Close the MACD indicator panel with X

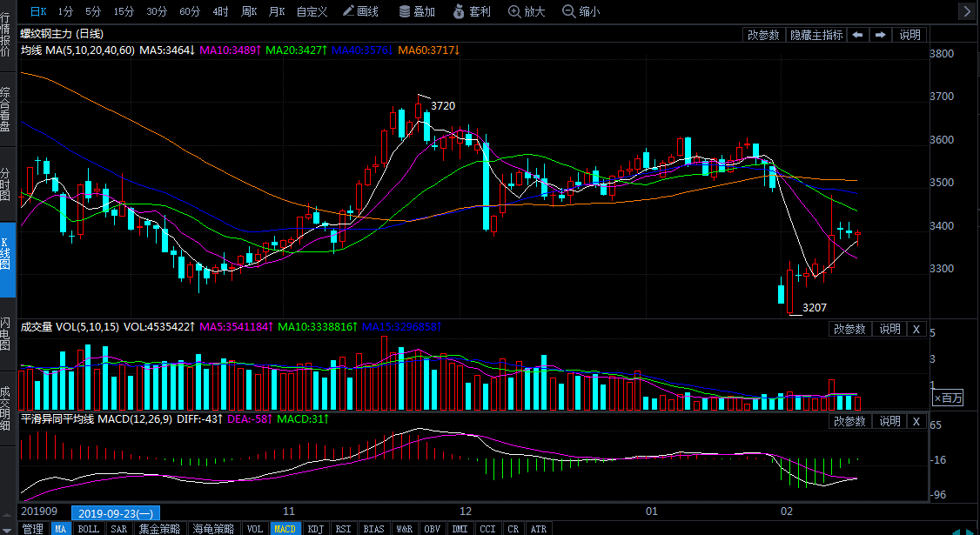(916, 421)
